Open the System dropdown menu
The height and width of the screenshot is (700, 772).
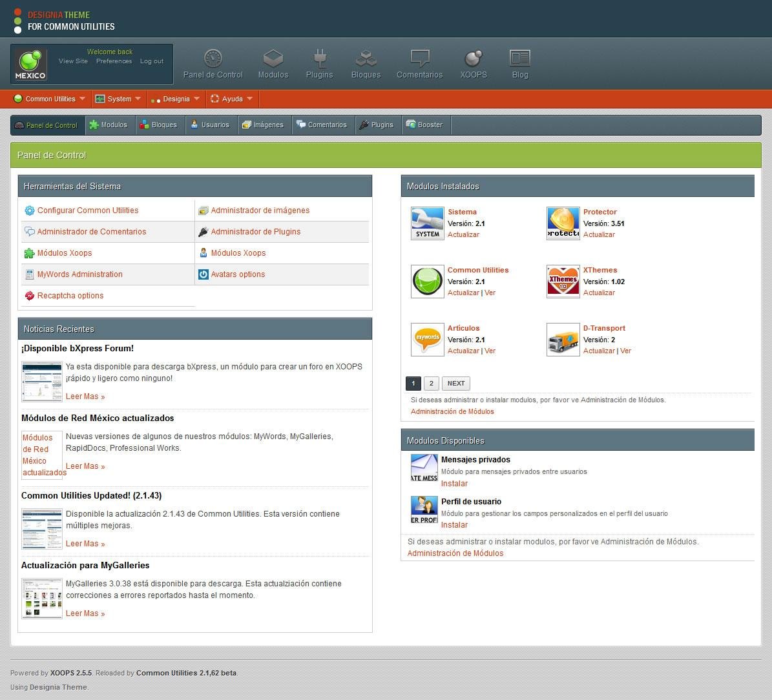tap(118, 99)
